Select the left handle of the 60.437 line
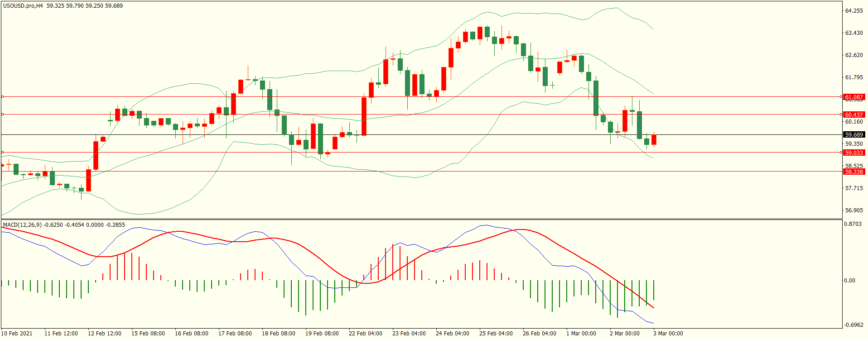Viewport: 868px width, 339px height. tap(3, 115)
